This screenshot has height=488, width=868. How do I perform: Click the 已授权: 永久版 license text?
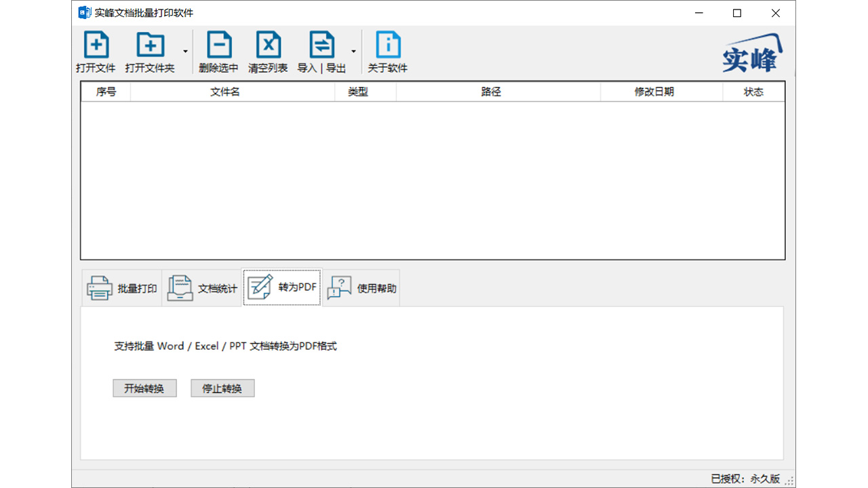click(x=745, y=478)
